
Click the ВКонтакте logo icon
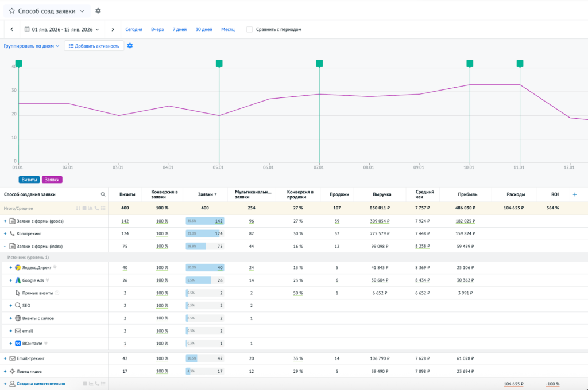coord(18,344)
